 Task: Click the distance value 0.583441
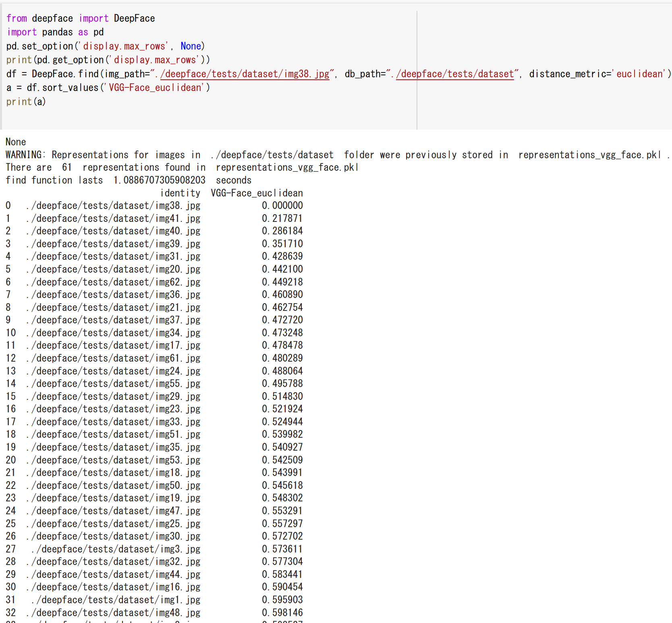(282, 575)
